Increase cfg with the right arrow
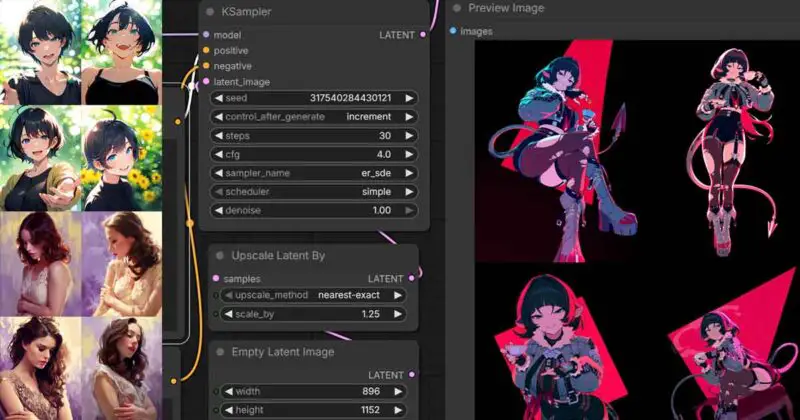The height and width of the screenshot is (420, 800). click(x=409, y=154)
